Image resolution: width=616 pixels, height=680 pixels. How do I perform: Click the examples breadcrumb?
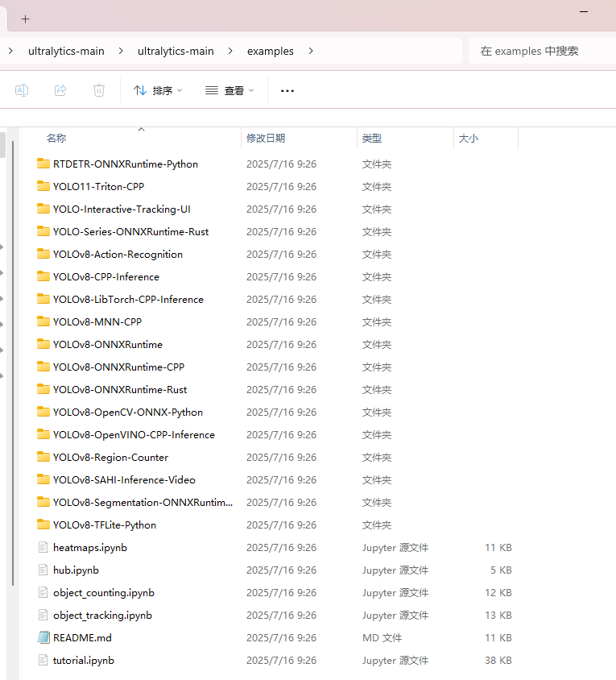click(x=271, y=52)
